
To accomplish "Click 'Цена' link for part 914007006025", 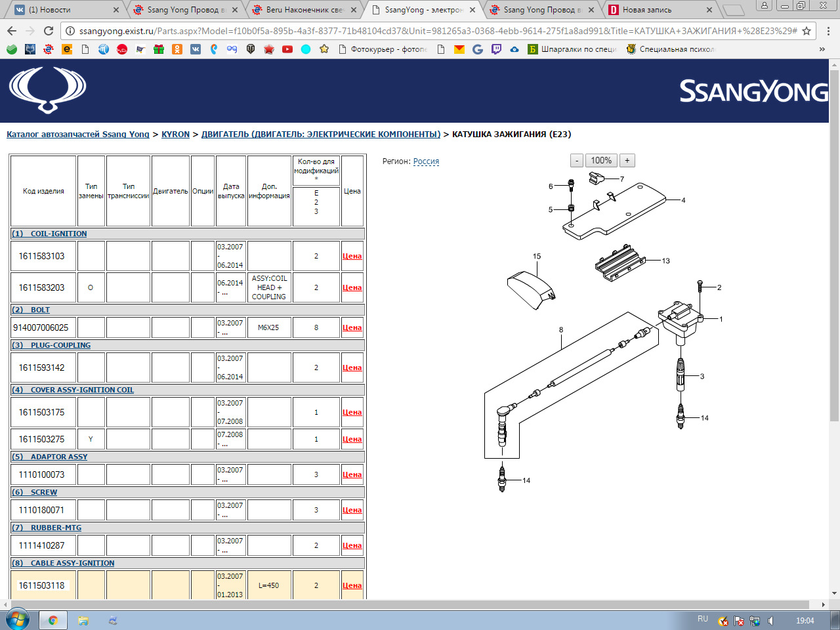I will [x=352, y=327].
